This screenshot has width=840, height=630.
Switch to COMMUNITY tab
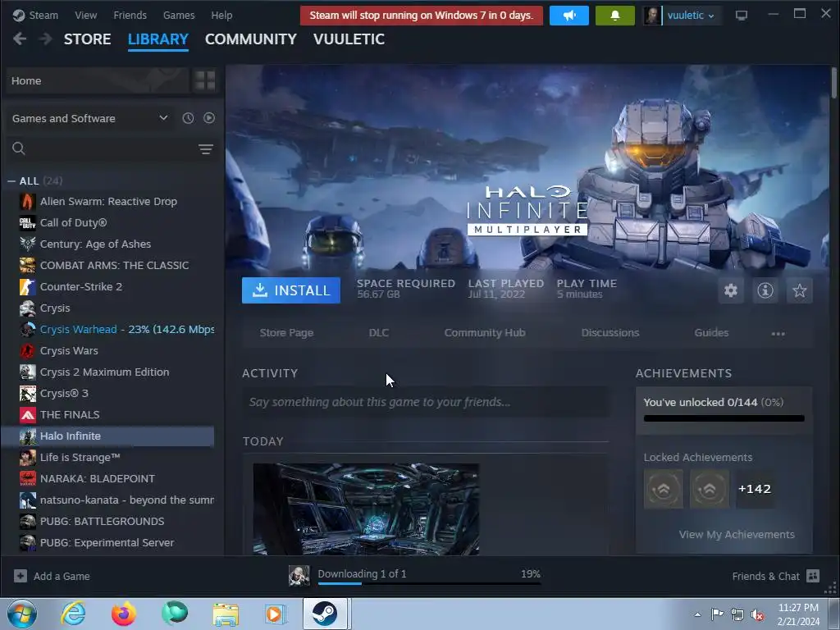pyautogui.click(x=251, y=39)
